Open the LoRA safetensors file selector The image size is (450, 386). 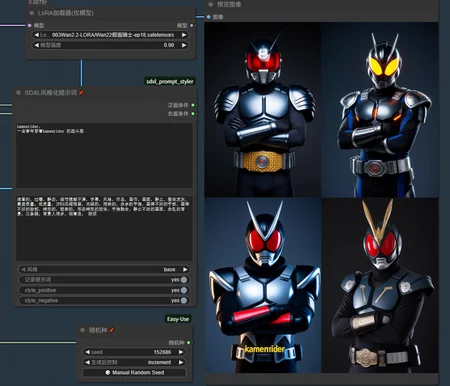[x=110, y=35]
